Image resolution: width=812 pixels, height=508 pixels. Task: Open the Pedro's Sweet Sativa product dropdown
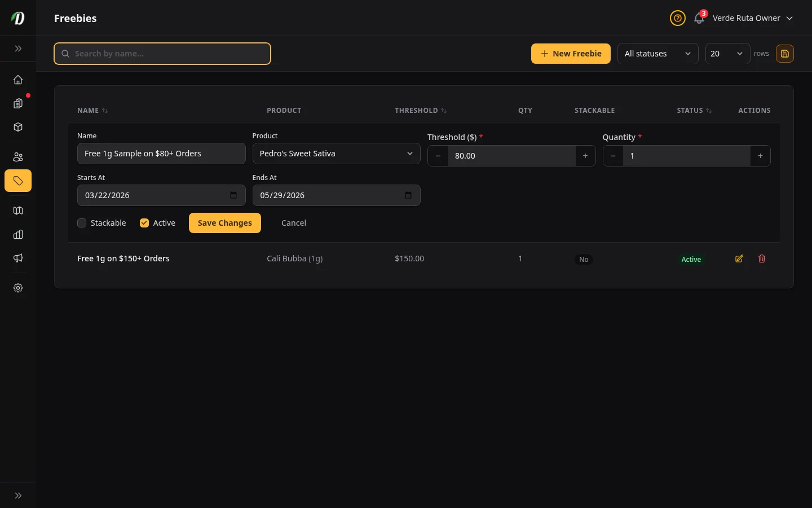pyautogui.click(x=337, y=154)
